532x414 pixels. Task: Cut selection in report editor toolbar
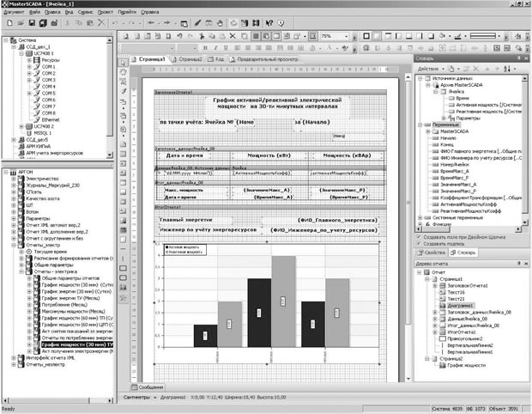point(202,36)
